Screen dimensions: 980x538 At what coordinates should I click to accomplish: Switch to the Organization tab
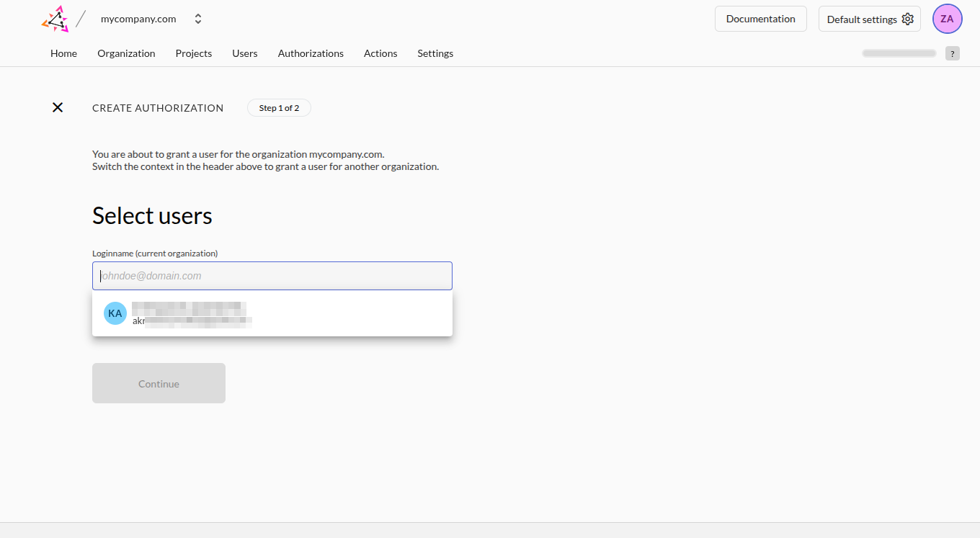(x=126, y=53)
